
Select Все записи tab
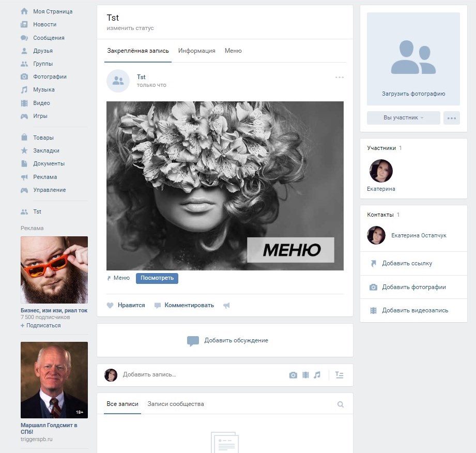coord(122,404)
